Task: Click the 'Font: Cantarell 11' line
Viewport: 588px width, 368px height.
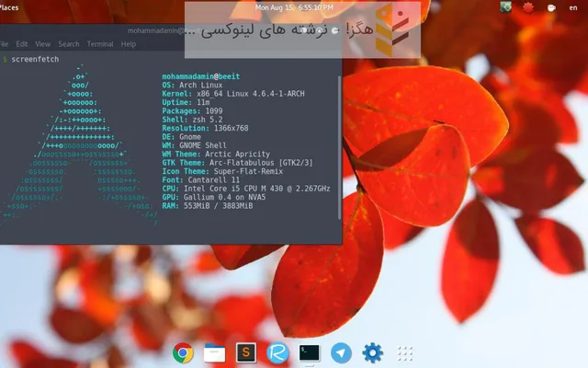Action: pos(200,180)
